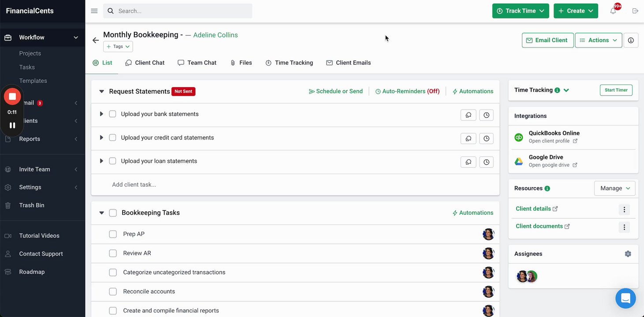Collapse the Request Statements section
This screenshot has height=317, width=644.
point(101,92)
